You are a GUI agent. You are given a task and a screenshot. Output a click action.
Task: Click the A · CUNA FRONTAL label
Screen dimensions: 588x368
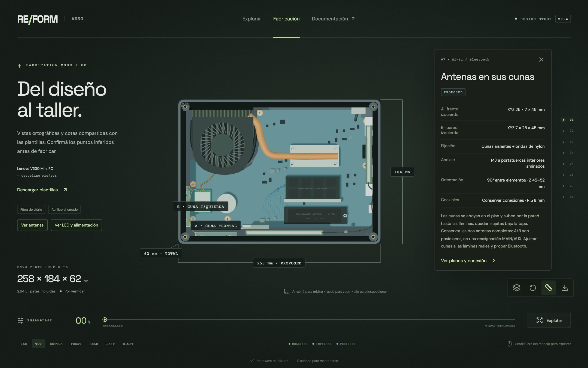click(x=216, y=226)
